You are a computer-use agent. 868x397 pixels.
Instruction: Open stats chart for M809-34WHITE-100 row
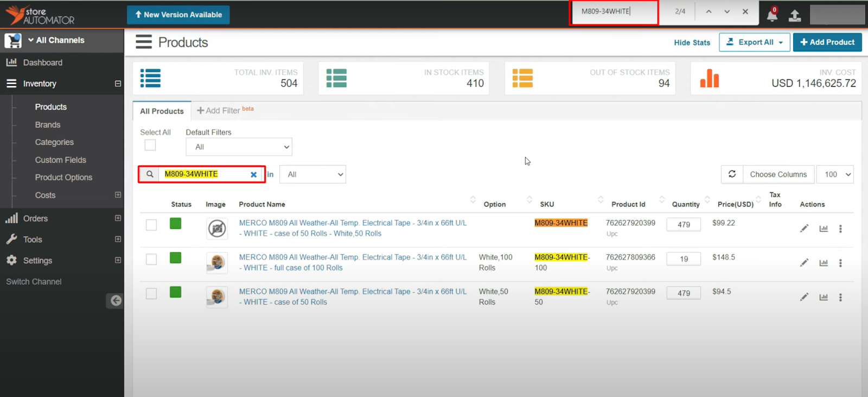pyautogui.click(x=824, y=263)
